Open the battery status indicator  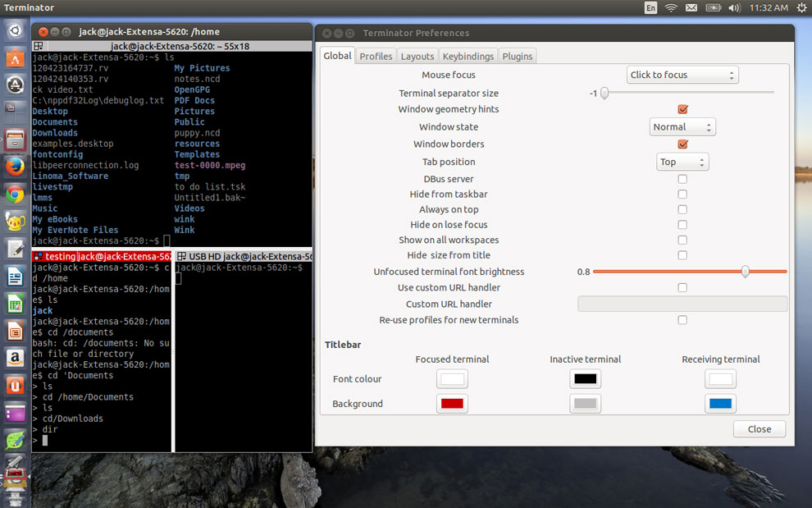(x=714, y=7)
